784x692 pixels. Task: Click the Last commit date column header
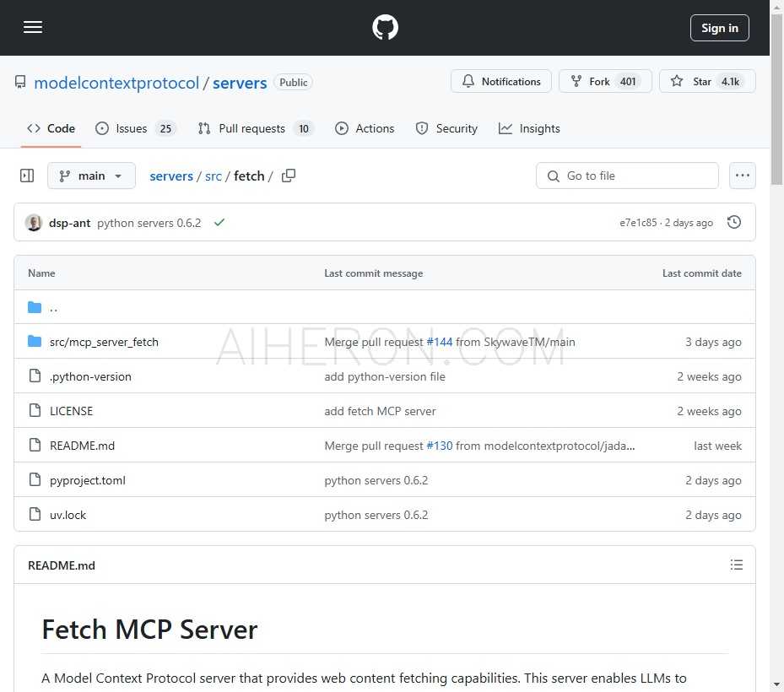tap(701, 273)
